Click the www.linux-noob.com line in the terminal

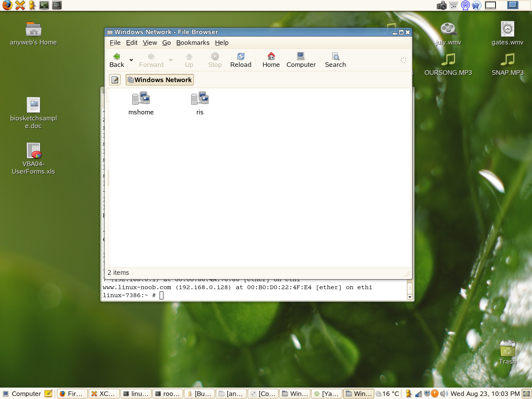[237, 287]
